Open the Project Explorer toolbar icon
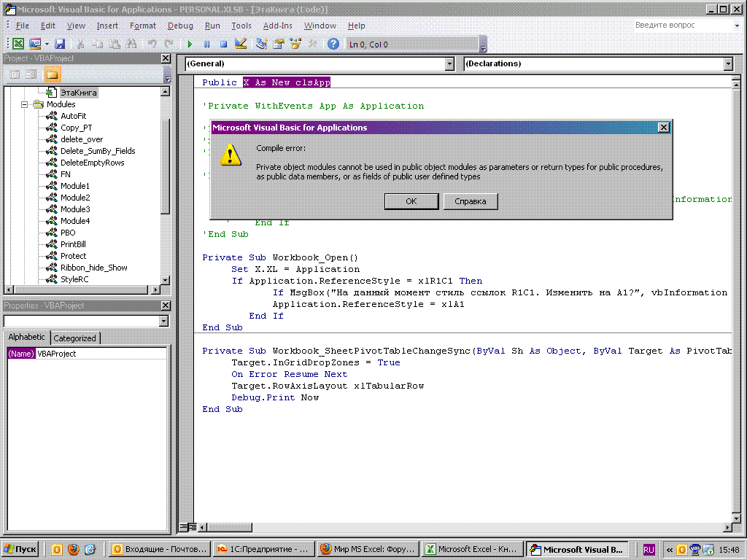This screenshot has height=560, width=747. 261,44
